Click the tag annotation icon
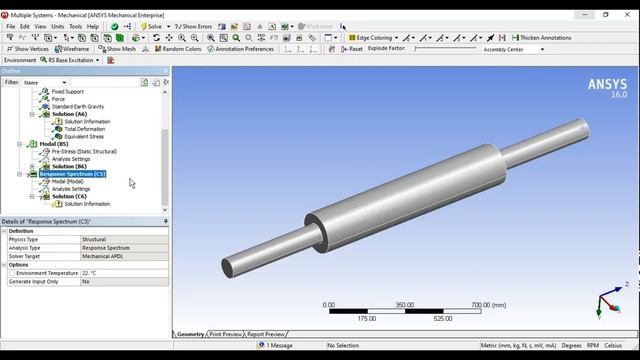The image size is (640, 360). (312, 38)
